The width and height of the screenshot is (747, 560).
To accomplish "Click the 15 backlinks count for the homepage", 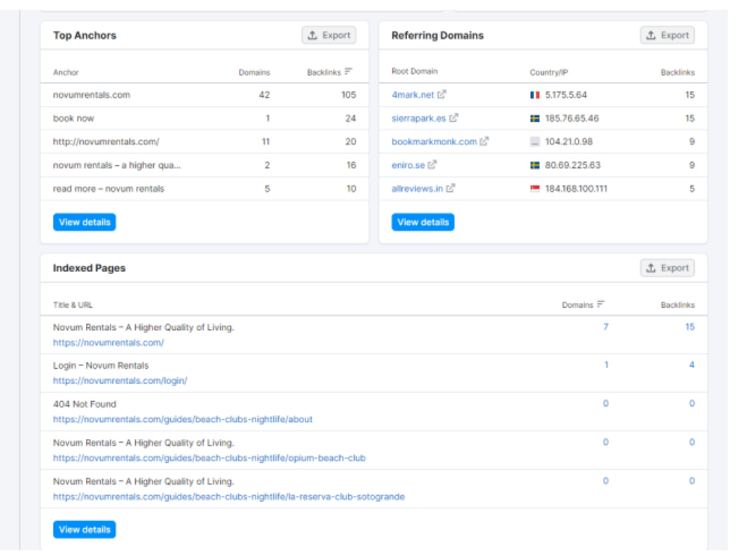I will point(689,327).
